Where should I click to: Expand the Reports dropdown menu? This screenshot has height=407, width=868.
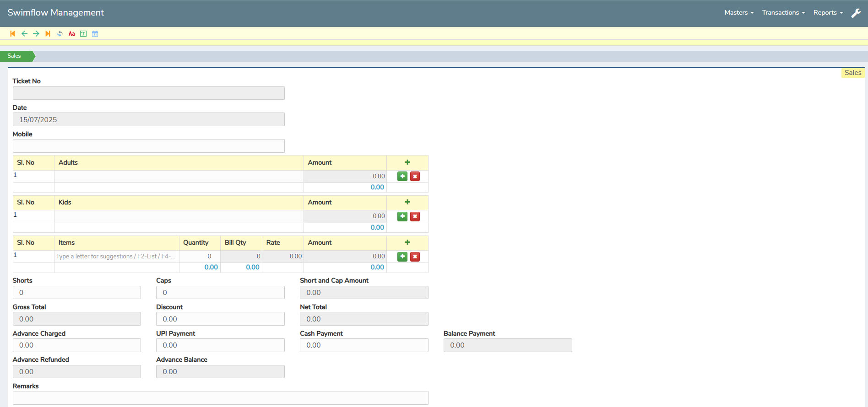coord(828,13)
